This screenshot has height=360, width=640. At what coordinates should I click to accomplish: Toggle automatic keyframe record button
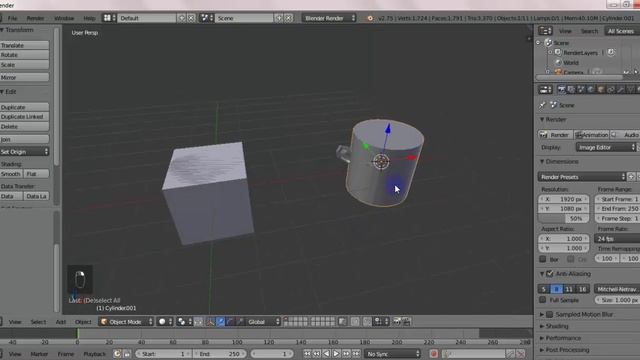pos(433,354)
